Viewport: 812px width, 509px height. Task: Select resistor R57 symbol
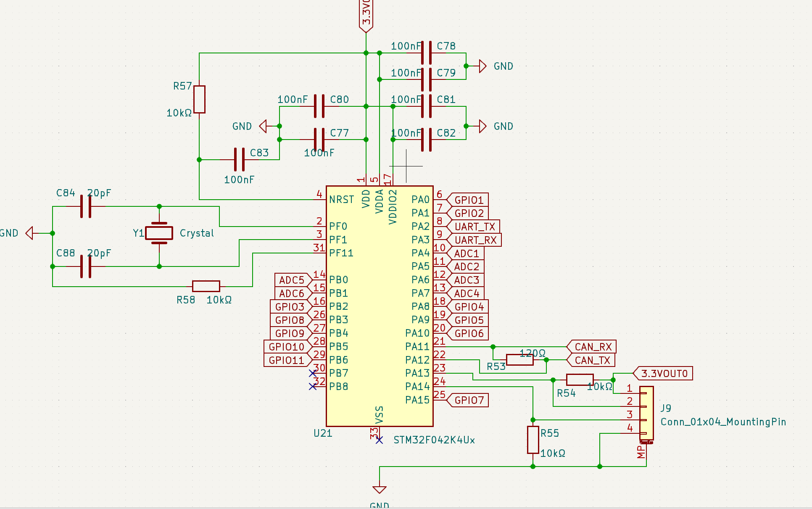coord(199,100)
